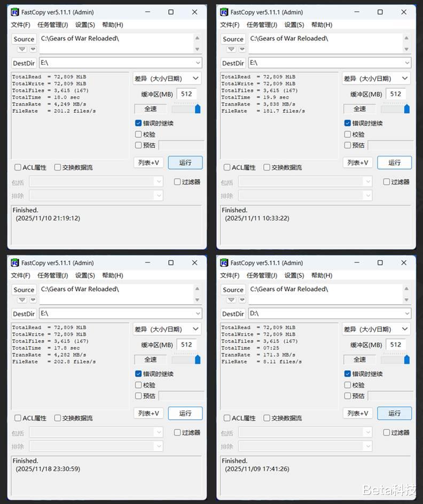Open 设置(S) menu in the 19.9 sec window

294,25
